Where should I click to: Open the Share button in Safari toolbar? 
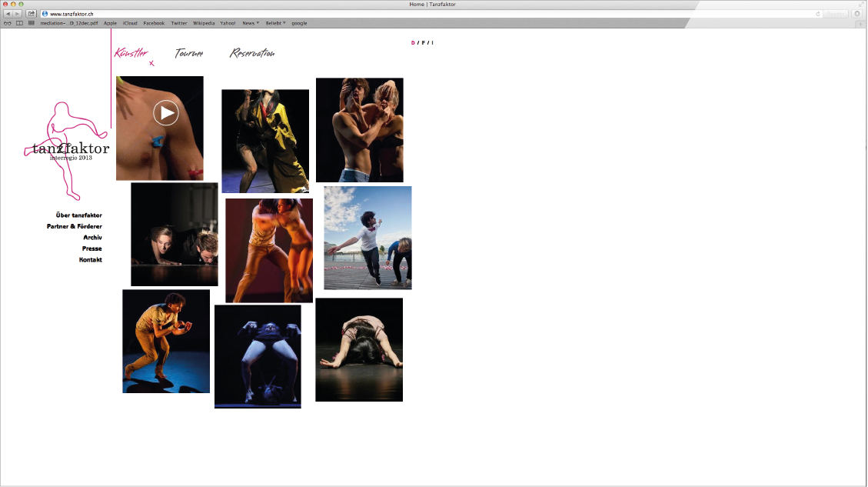coord(31,14)
